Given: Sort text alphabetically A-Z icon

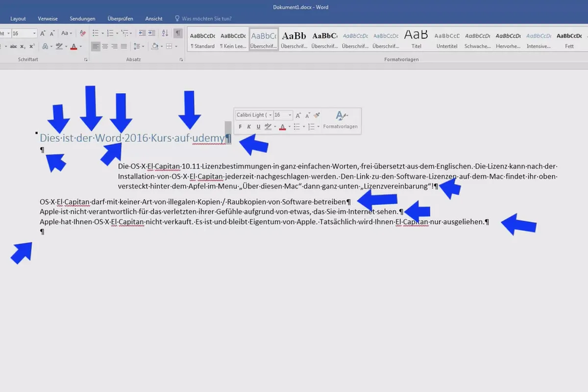Looking at the screenshot, I should tap(165, 33).
